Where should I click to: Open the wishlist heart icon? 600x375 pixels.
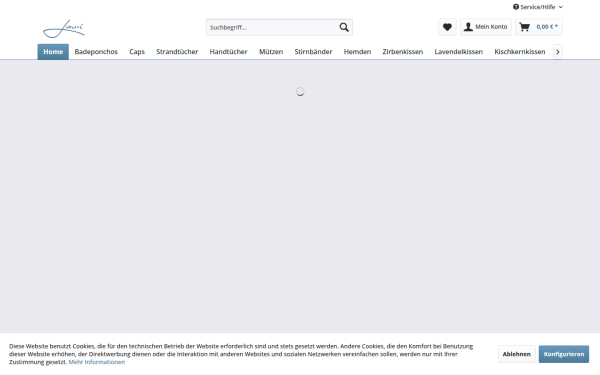tap(447, 27)
